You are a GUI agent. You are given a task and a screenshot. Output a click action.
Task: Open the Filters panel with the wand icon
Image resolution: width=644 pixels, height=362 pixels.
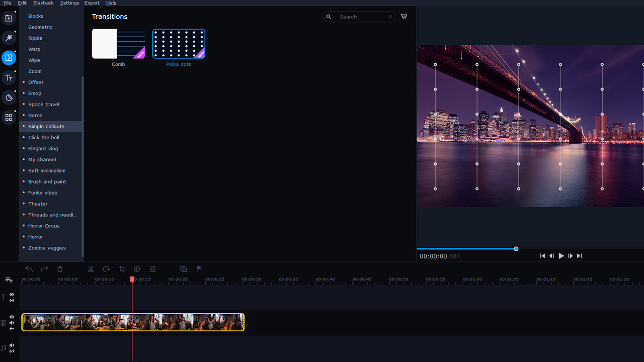(9, 38)
